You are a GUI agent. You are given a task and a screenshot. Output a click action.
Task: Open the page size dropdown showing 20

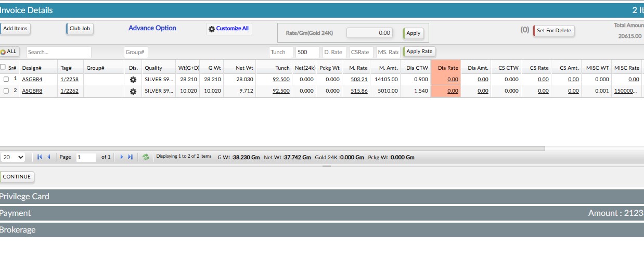(13, 157)
